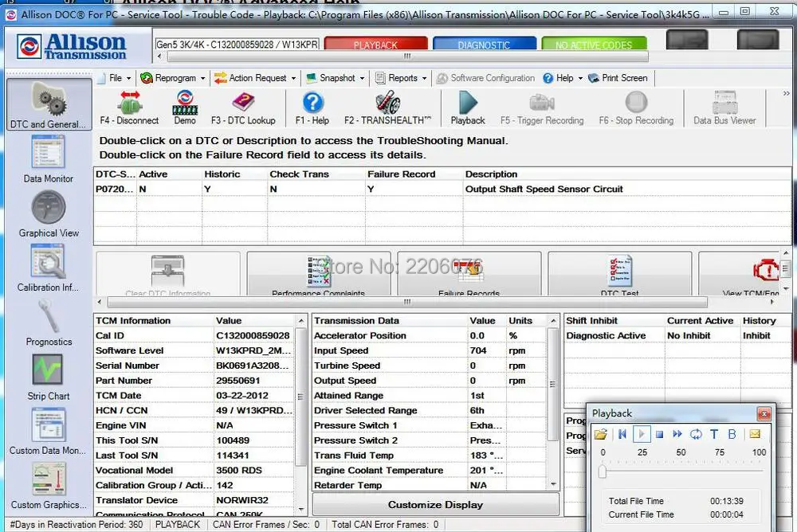This screenshot has height=532, width=797.
Task: Click the Print Screen toolbar item
Action: [618, 78]
